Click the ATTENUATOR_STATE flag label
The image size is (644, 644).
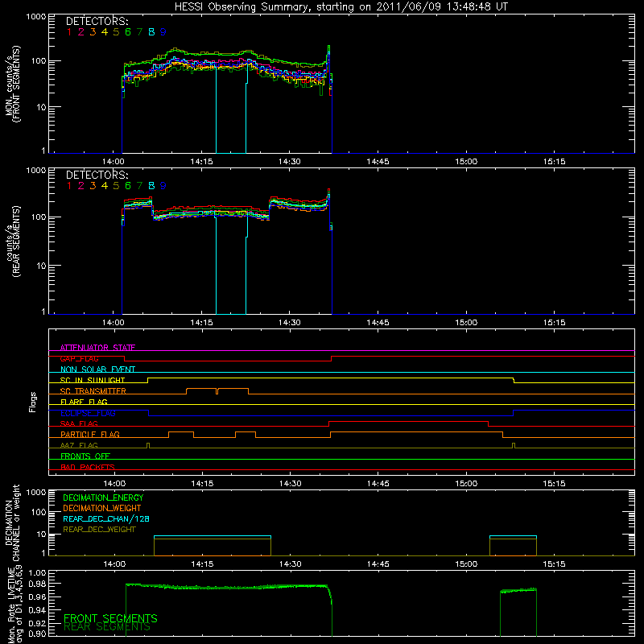(x=97, y=348)
